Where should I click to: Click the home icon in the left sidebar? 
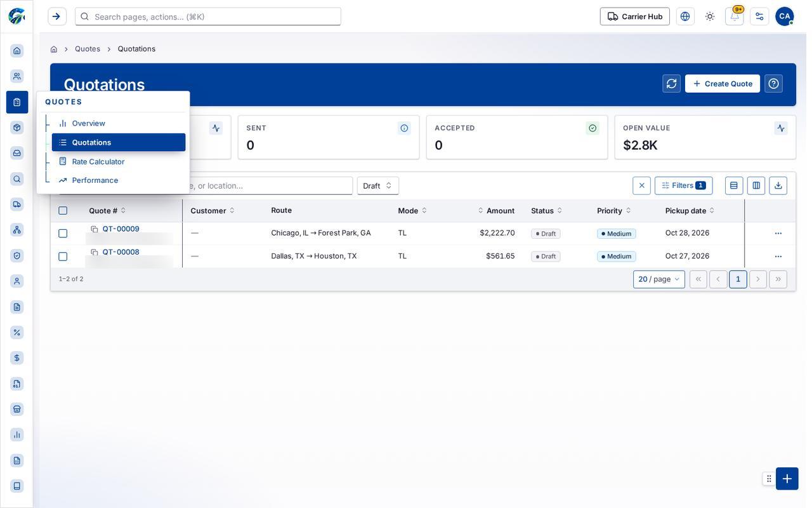click(17, 51)
